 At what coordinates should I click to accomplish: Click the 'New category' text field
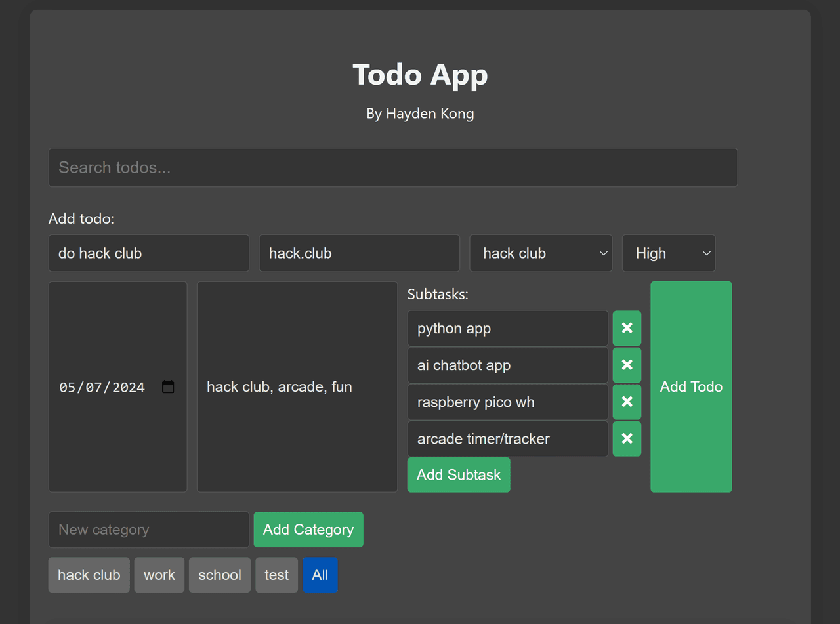coord(148,530)
